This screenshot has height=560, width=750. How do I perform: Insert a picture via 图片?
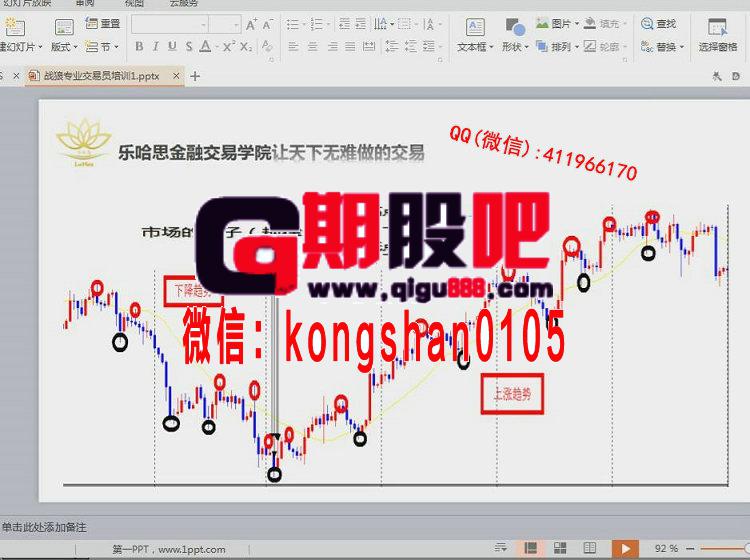coord(557,23)
